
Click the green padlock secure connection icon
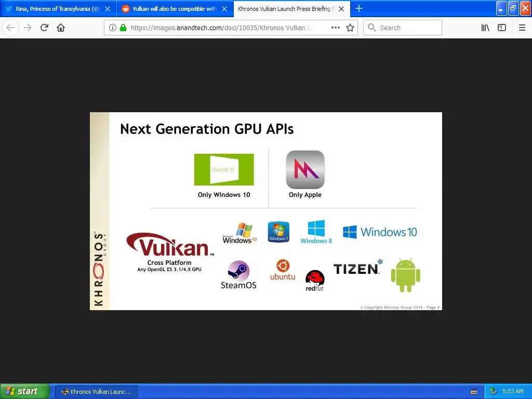124,28
